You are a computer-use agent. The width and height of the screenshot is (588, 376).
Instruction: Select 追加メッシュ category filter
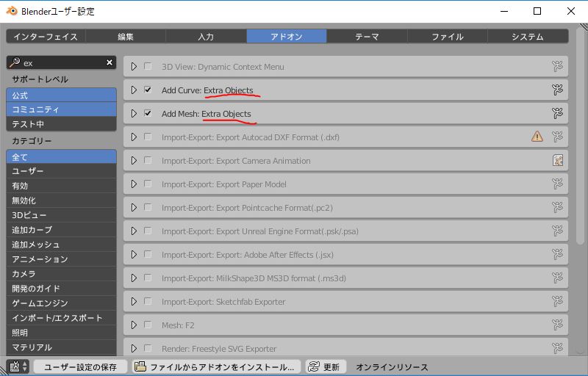(x=62, y=245)
